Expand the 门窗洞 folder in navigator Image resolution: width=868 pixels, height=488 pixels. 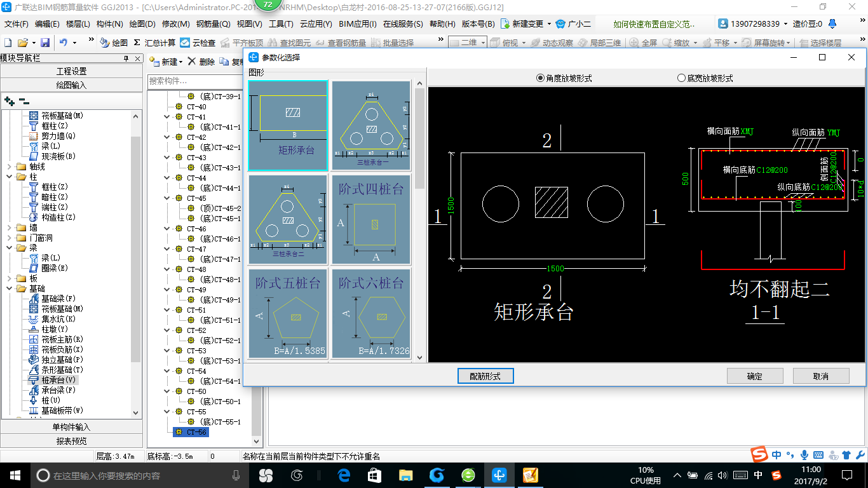coord(9,238)
